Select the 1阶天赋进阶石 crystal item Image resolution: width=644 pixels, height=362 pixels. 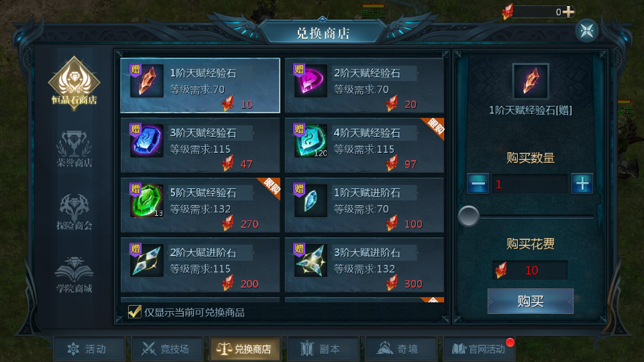(364, 205)
